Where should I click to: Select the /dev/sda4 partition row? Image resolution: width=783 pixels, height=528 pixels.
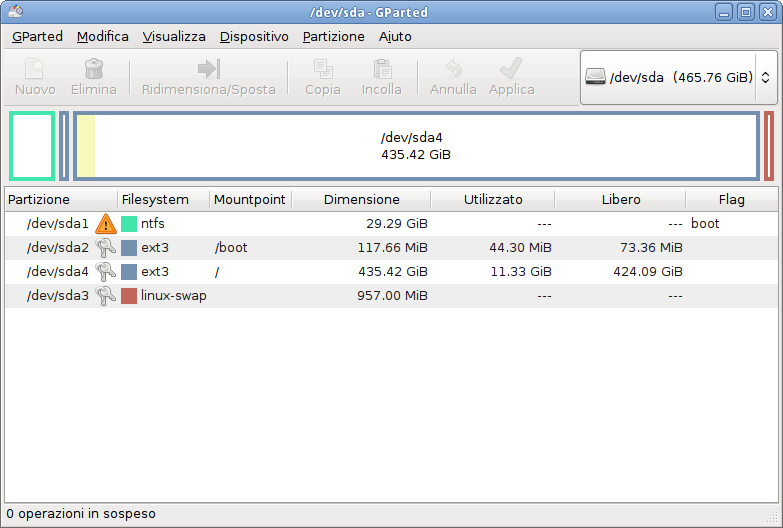(x=392, y=271)
